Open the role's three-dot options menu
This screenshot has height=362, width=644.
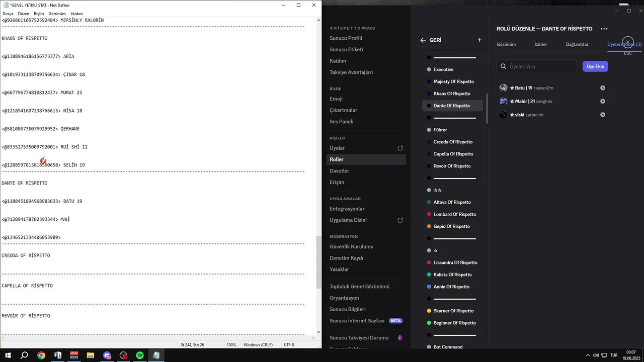point(604,29)
